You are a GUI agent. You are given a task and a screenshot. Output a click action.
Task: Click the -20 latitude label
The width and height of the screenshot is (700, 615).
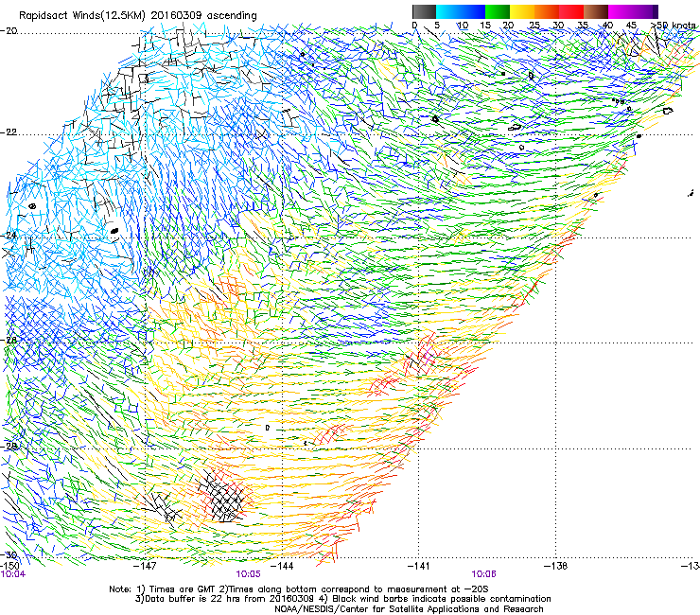(9, 31)
